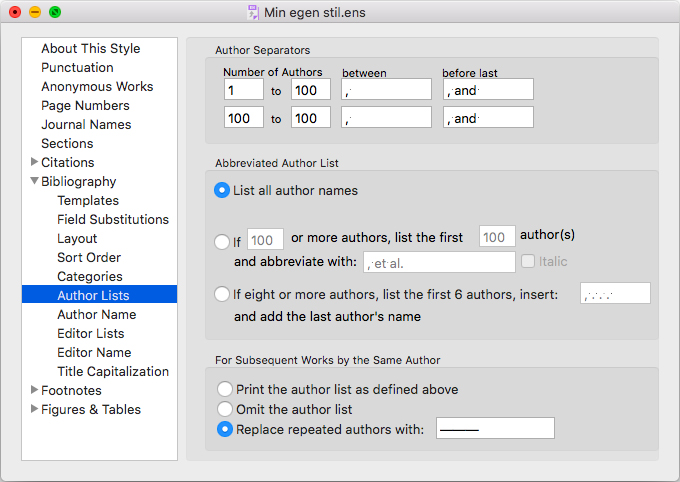The image size is (680, 482).
Task: Open the Punctuation settings
Action: 77,67
